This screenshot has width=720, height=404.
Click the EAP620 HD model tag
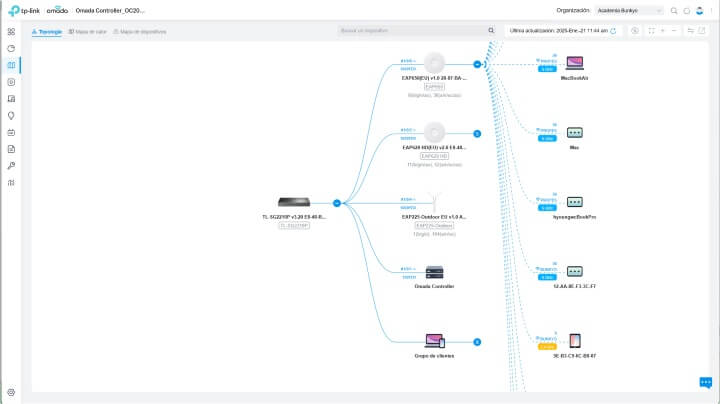[434, 156]
